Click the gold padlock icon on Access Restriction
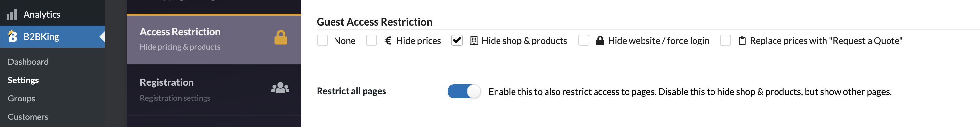 (x=281, y=37)
